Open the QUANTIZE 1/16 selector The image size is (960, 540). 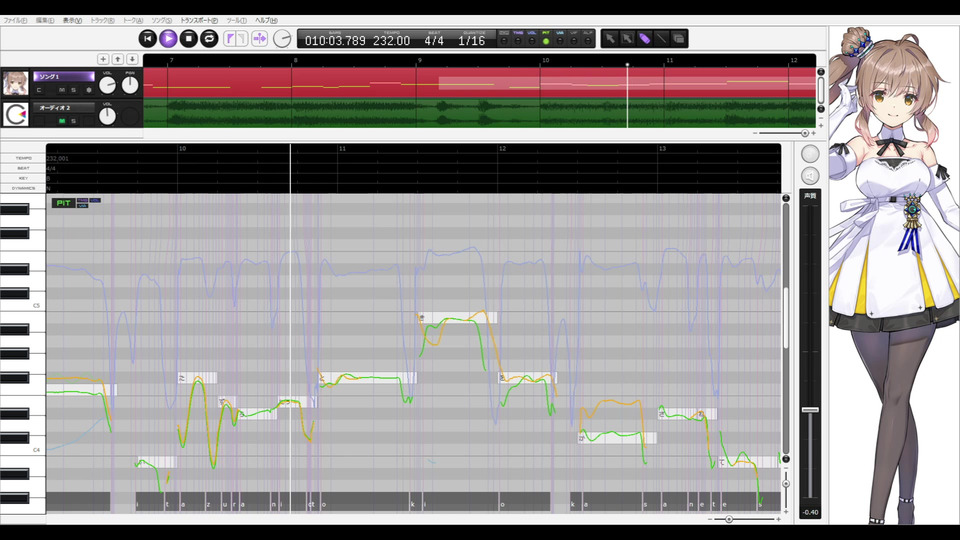point(471,40)
